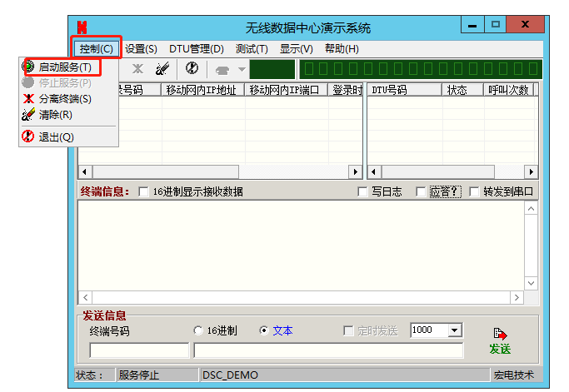Viewport: 569px width, 392px height.
Task: Click the telephone toolbar icon
Action: pyautogui.click(x=222, y=70)
